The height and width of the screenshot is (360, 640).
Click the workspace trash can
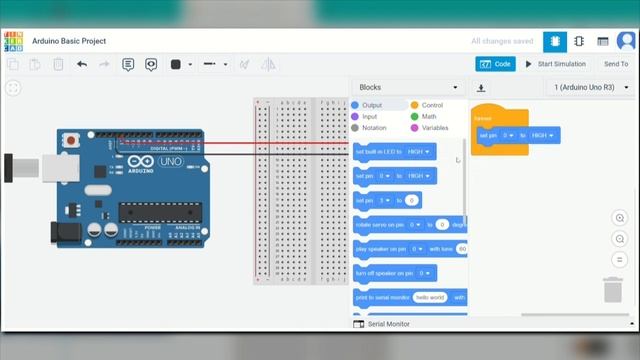(x=613, y=290)
